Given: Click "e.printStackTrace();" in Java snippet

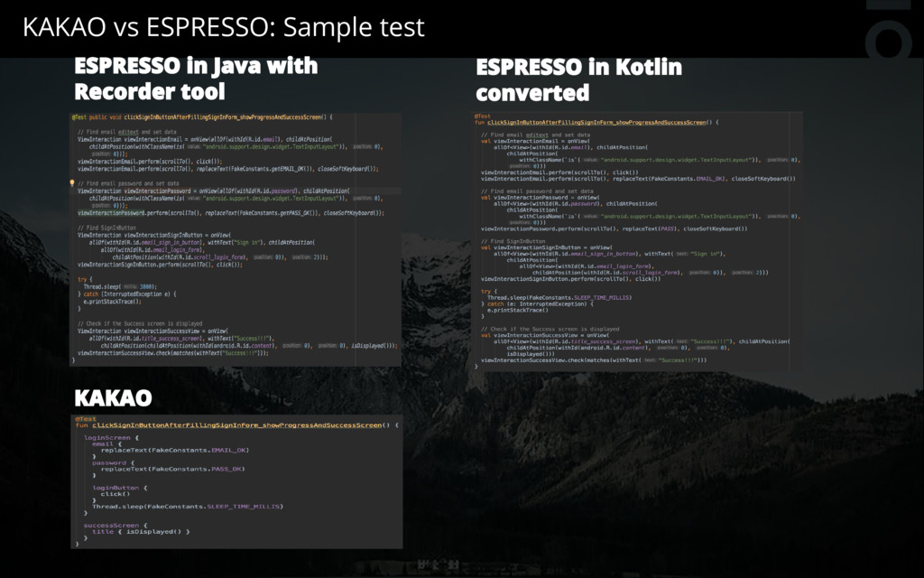Looking at the screenshot, I should pyautogui.click(x=112, y=302).
